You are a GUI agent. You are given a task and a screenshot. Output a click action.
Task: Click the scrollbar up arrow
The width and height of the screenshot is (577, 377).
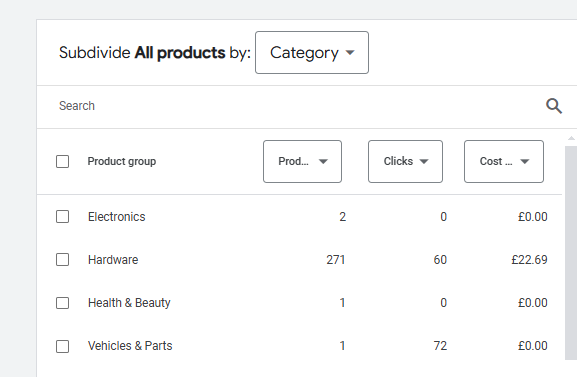coord(571,138)
